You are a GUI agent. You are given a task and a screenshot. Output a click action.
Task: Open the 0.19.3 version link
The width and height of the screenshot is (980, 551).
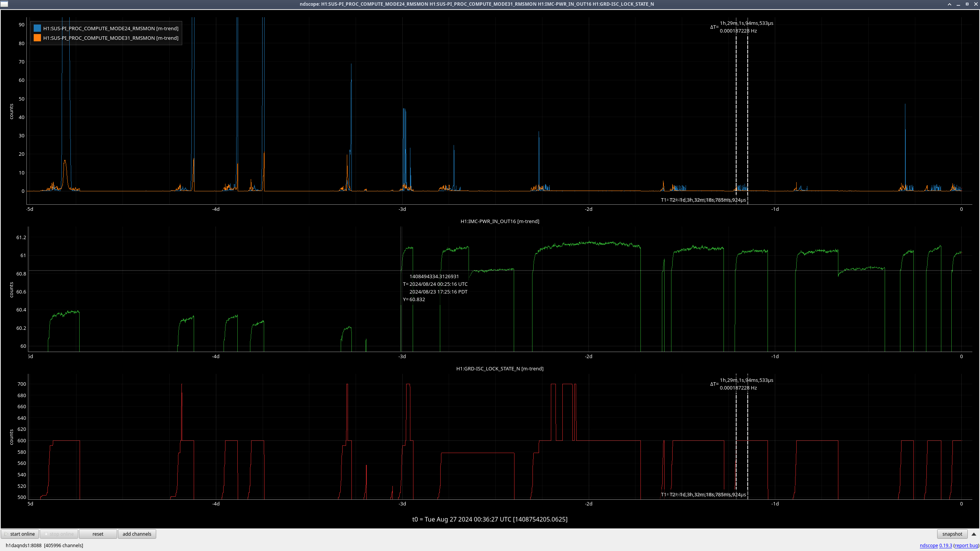[946, 545]
